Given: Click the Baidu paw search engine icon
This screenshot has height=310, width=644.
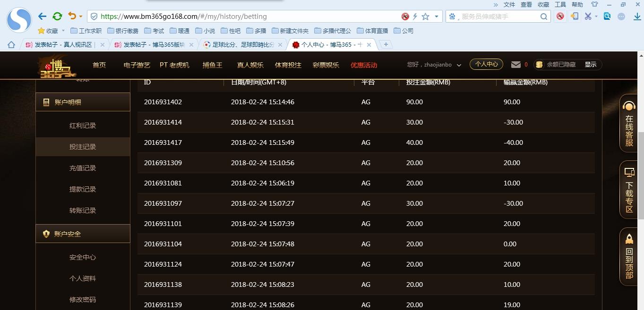Looking at the screenshot, I should (452, 17).
